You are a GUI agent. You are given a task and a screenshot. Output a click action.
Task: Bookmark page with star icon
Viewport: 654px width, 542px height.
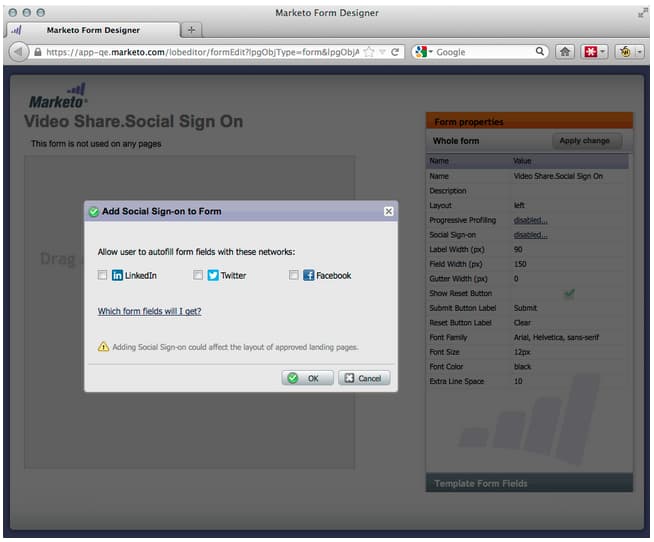coord(369,52)
